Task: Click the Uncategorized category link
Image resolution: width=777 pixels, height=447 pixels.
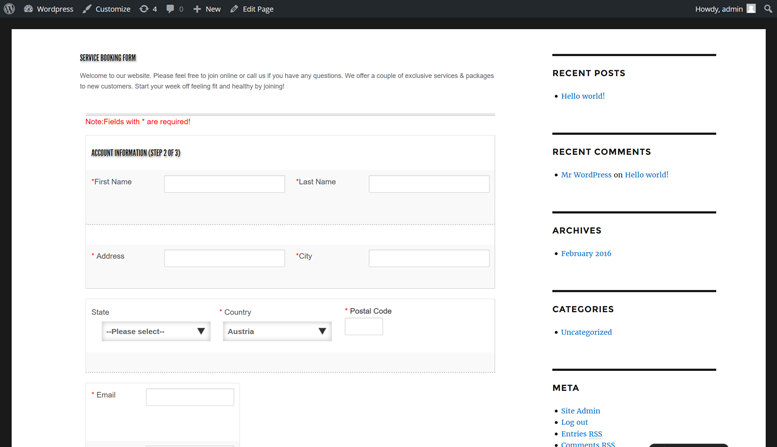Action: pyautogui.click(x=586, y=332)
